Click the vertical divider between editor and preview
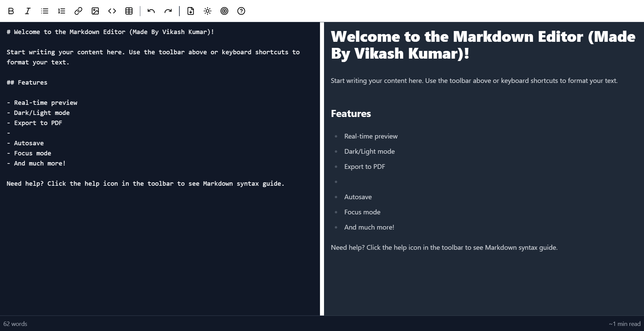This screenshot has width=644, height=331. [322, 169]
